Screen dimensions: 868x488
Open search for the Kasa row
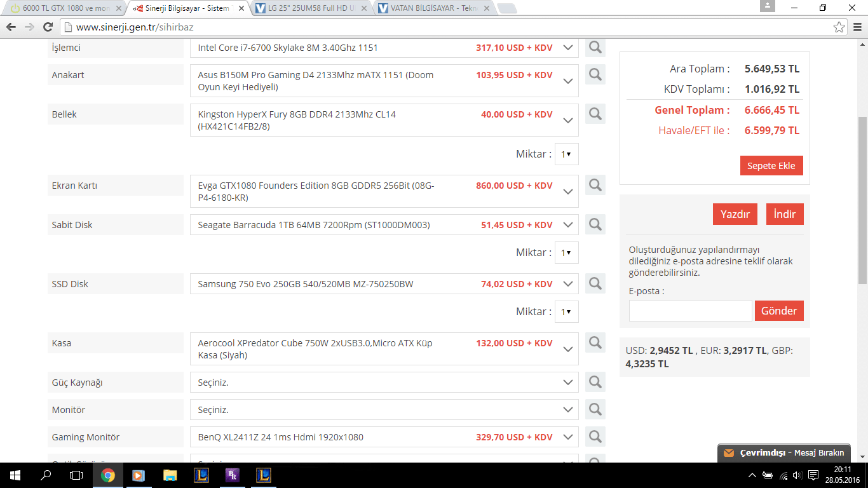tap(595, 342)
